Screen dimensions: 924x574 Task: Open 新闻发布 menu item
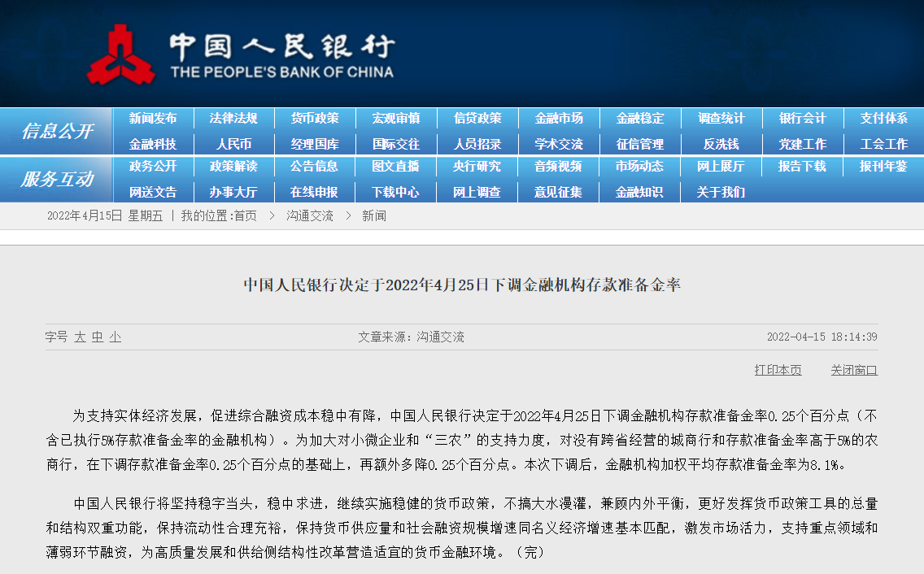pyautogui.click(x=153, y=119)
